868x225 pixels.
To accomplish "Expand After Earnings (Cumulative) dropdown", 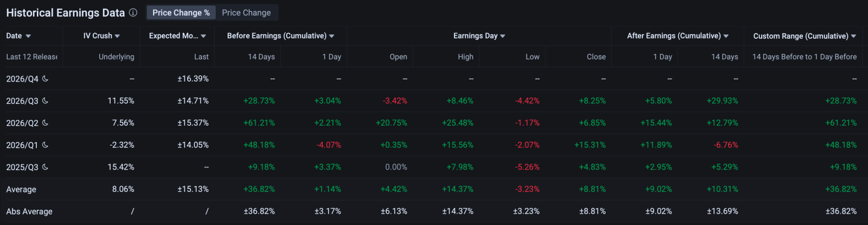I will 726,36.
